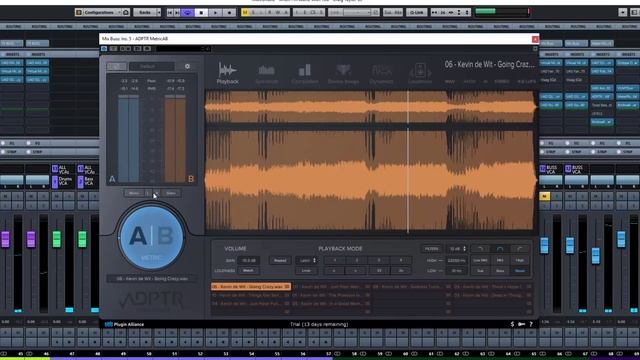Toggle the Filters button
The image size is (640, 360).
coord(431,249)
